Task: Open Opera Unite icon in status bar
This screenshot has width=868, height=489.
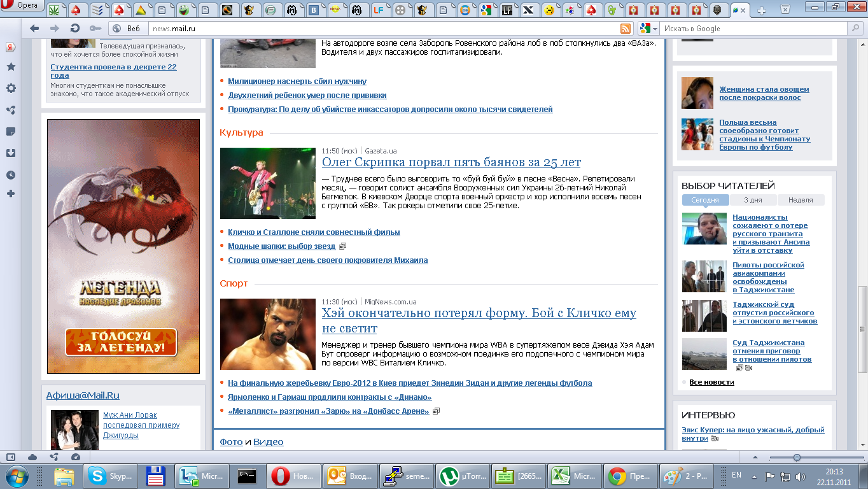Action: [54, 457]
